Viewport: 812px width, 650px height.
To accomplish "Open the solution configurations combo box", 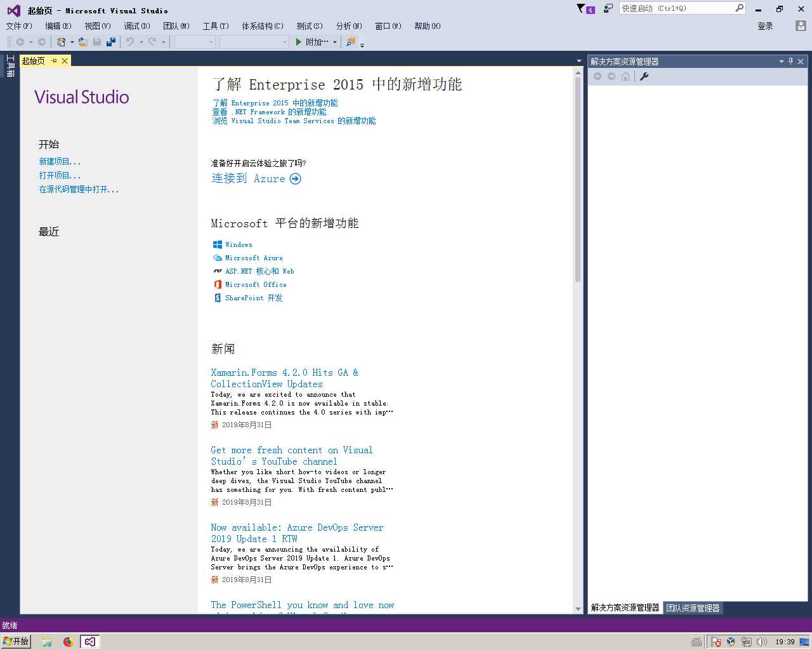I will coord(195,42).
